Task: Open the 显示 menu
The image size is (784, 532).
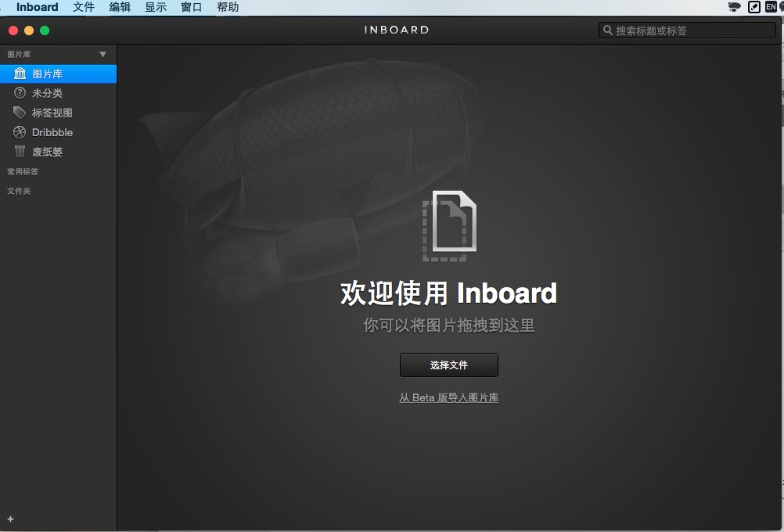Action: pyautogui.click(x=156, y=7)
